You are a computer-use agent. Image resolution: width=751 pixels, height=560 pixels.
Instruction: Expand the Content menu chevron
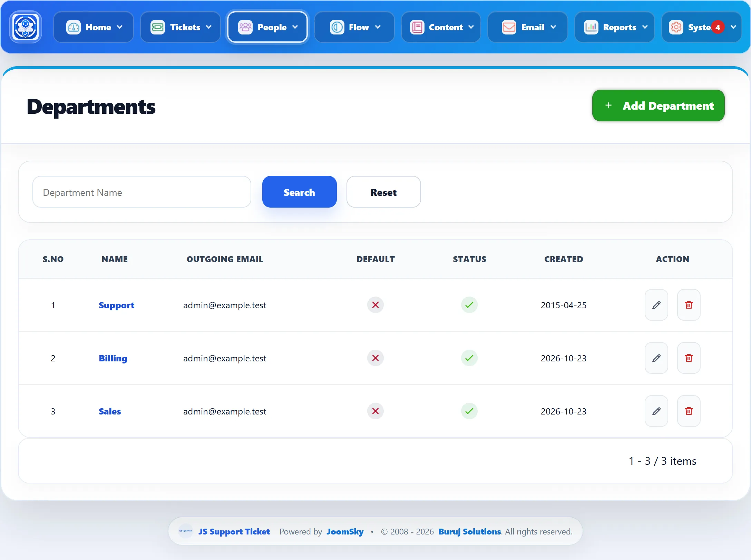click(x=471, y=27)
